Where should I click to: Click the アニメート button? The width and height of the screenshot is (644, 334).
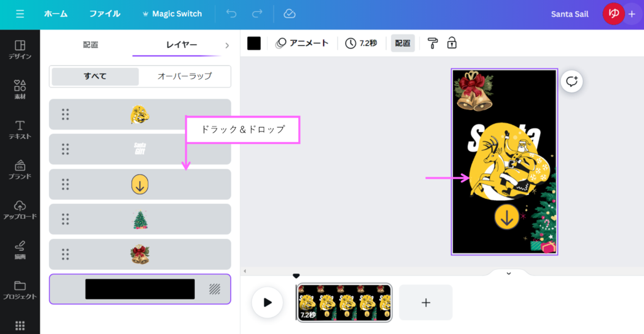(303, 43)
